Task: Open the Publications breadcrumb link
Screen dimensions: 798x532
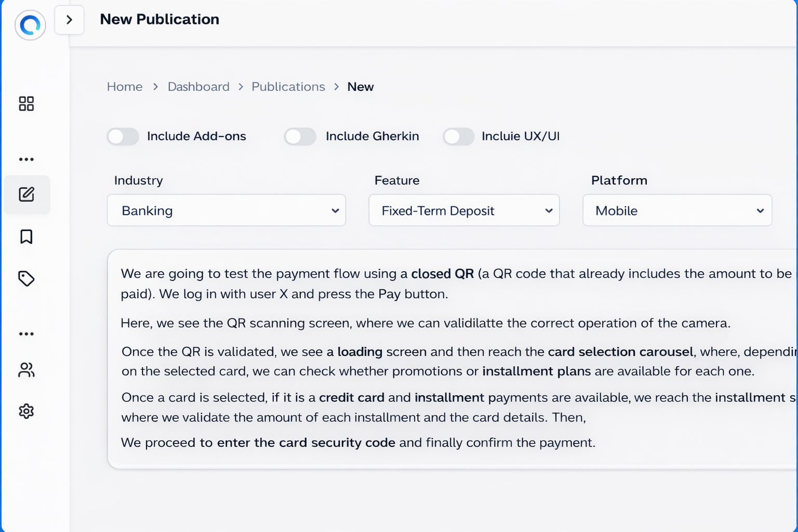Action: tap(288, 87)
